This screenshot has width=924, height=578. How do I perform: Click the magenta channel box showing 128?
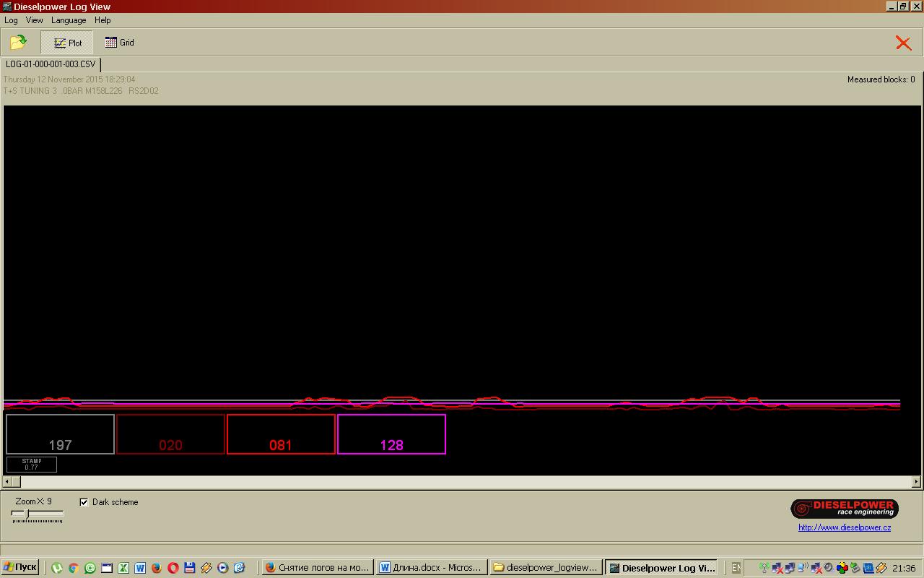click(x=391, y=434)
